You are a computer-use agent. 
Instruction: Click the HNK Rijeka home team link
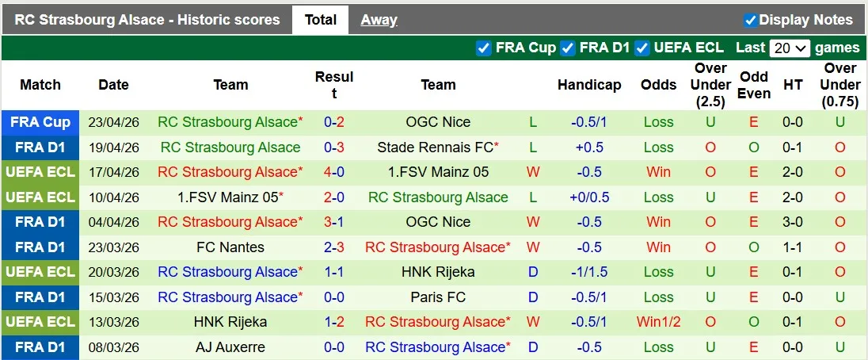coord(230,322)
